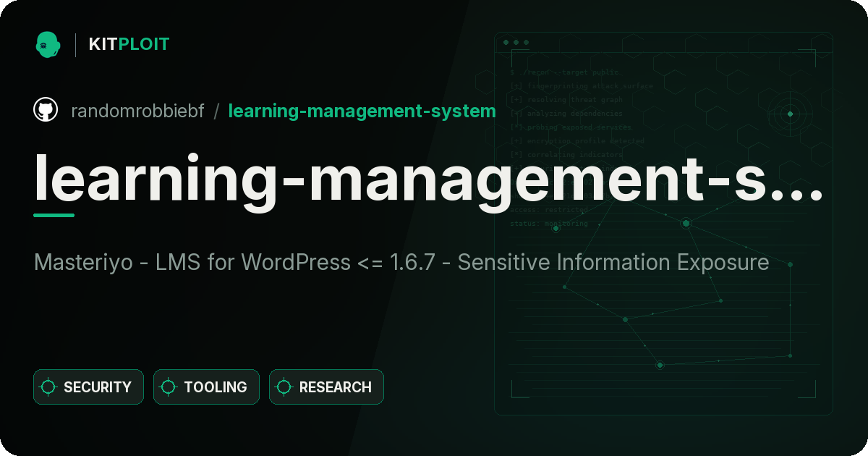
Task: Click the 'status: monitoring' terminal line
Action: click(549, 224)
